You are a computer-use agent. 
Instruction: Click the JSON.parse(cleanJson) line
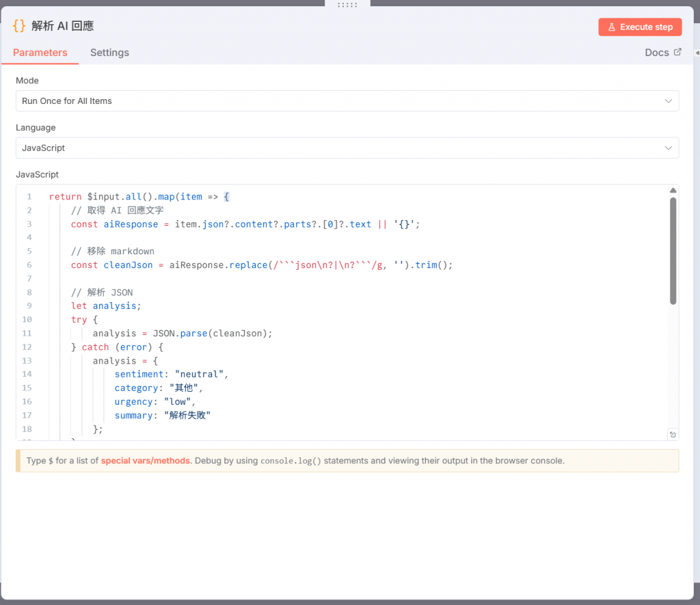(182, 334)
